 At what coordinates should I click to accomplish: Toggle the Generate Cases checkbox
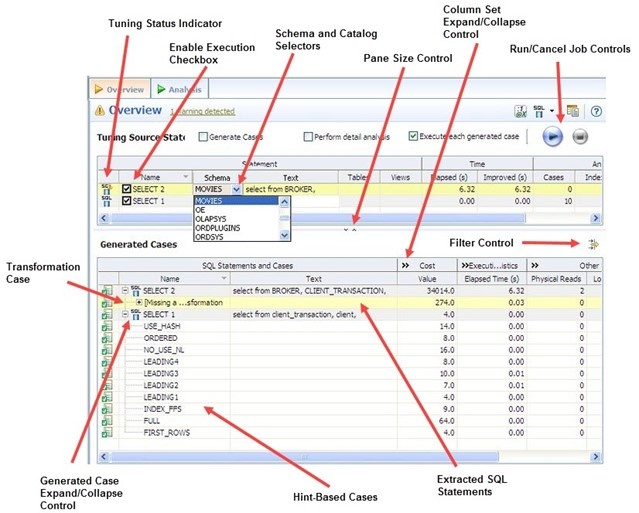point(203,137)
